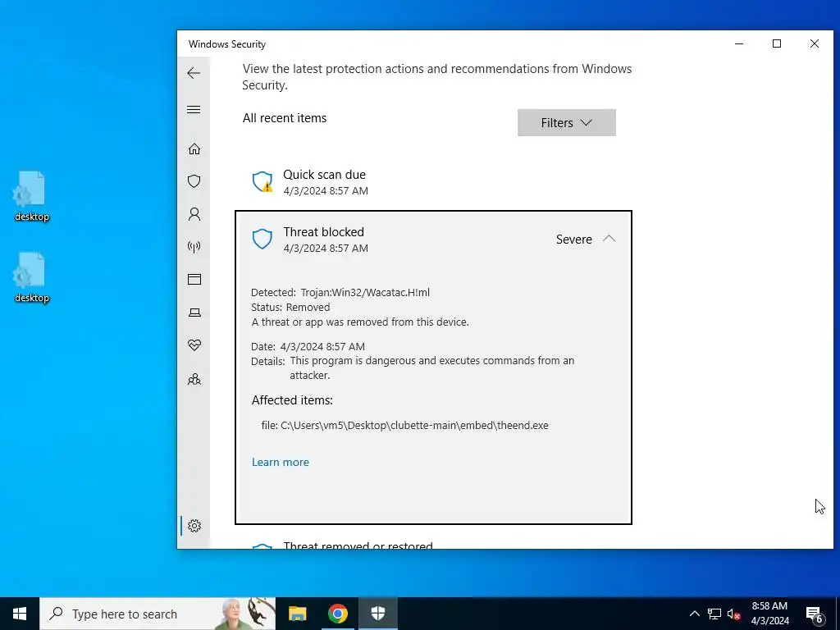This screenshot has width=840, height=630.
Task: Open Device security laptop icon
Action: coord(194,313)
